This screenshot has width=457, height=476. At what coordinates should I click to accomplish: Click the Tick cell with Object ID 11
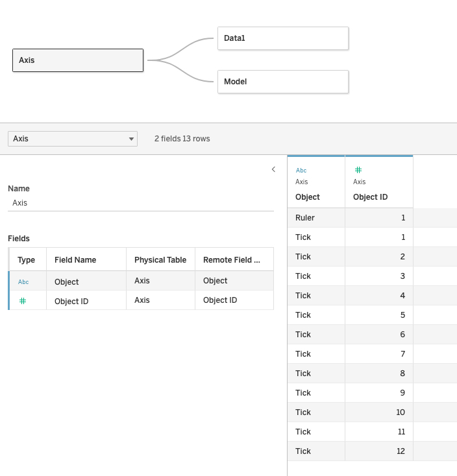(316, 431)
